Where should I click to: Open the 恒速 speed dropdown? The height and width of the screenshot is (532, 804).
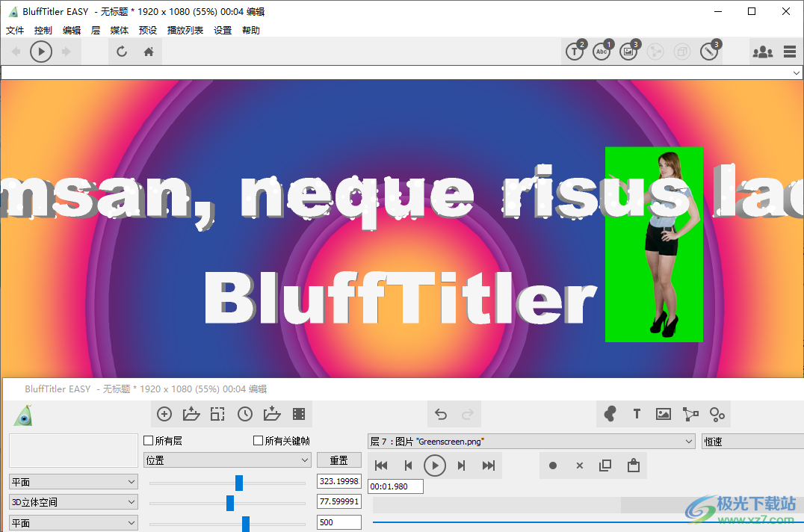pos(752,442)
